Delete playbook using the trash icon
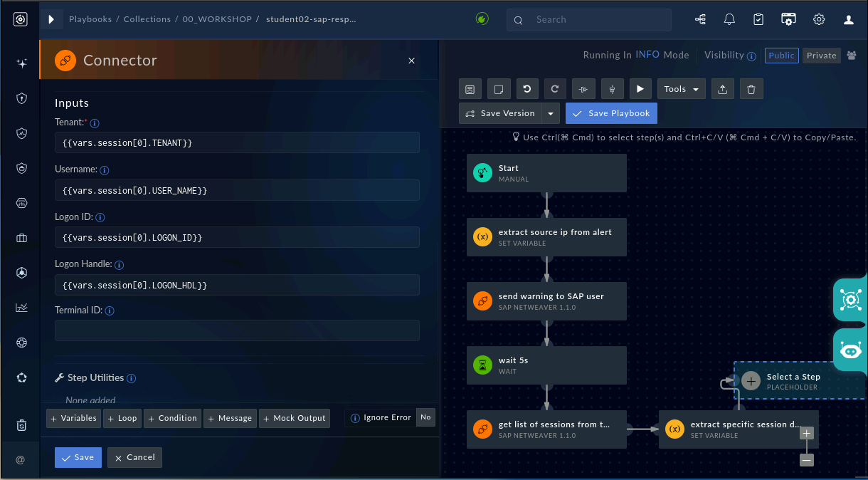Viewport: 868px width, 480px height. coord(751,89)
